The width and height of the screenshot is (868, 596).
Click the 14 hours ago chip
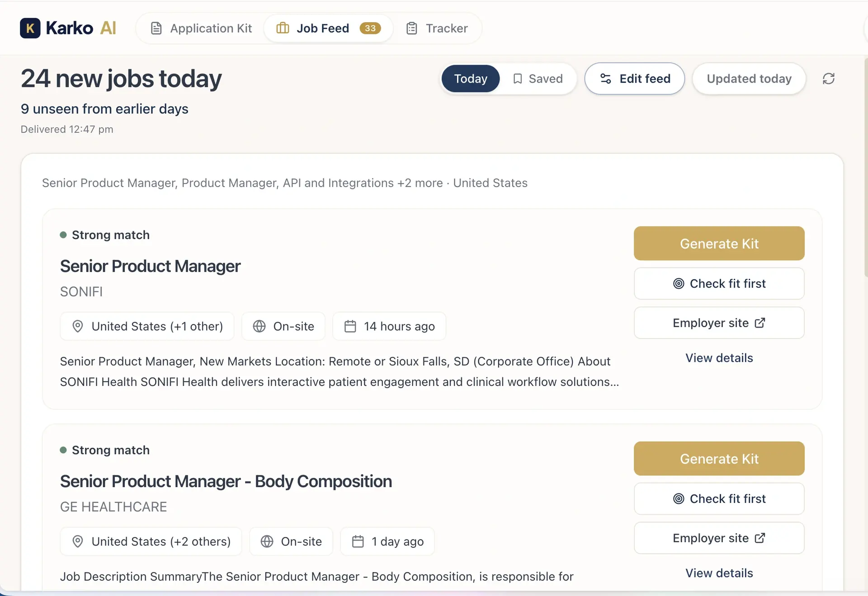coord(389,326)
